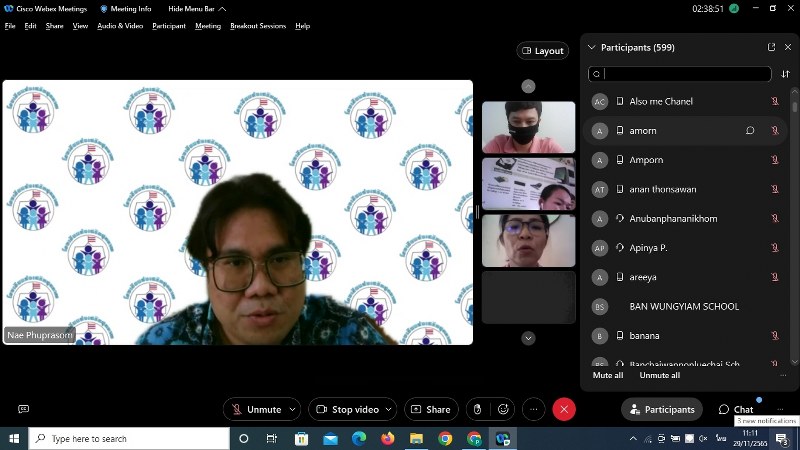Click the Share content button

coord(431,409)
